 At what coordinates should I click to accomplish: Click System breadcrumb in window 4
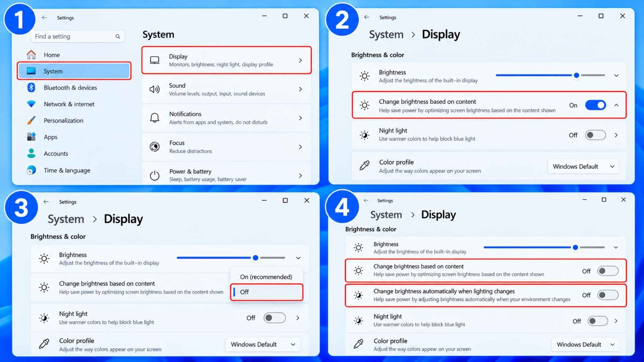(x=386, y=215)
